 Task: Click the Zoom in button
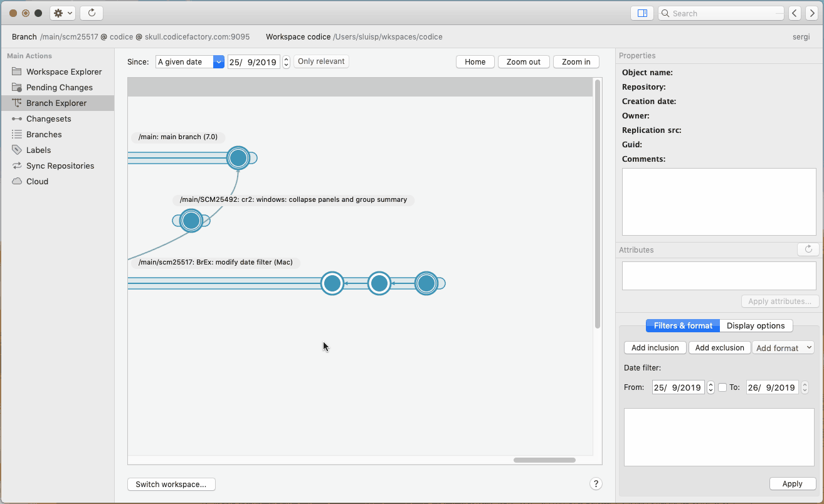tap(576, 62)
